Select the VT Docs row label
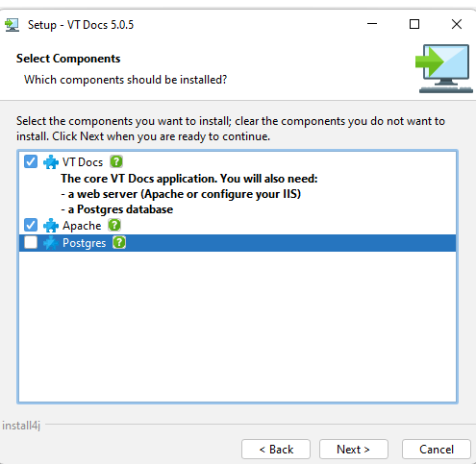This screenshot has height=464, width=476. (x=83, y=162)
